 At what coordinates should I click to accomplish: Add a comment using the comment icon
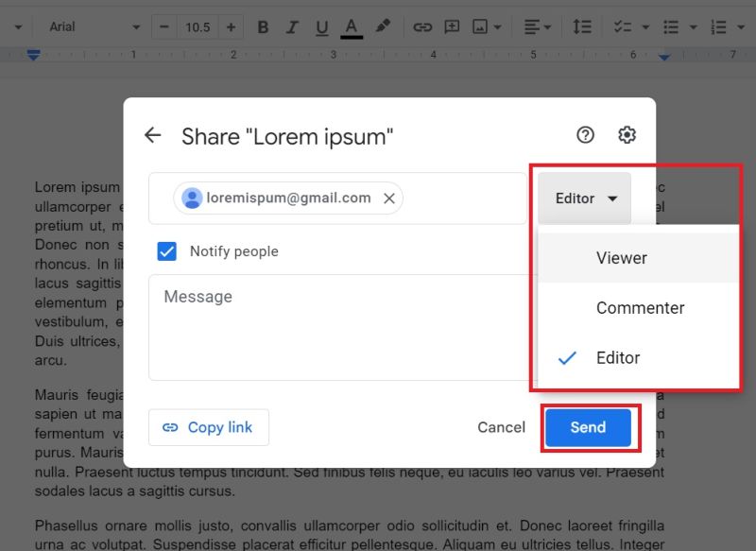coord(451,26)
